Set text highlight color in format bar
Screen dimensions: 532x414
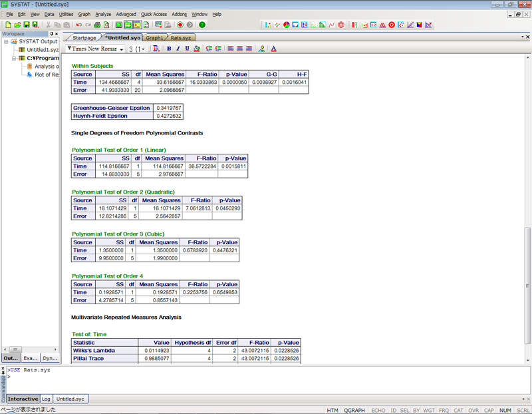196,49
